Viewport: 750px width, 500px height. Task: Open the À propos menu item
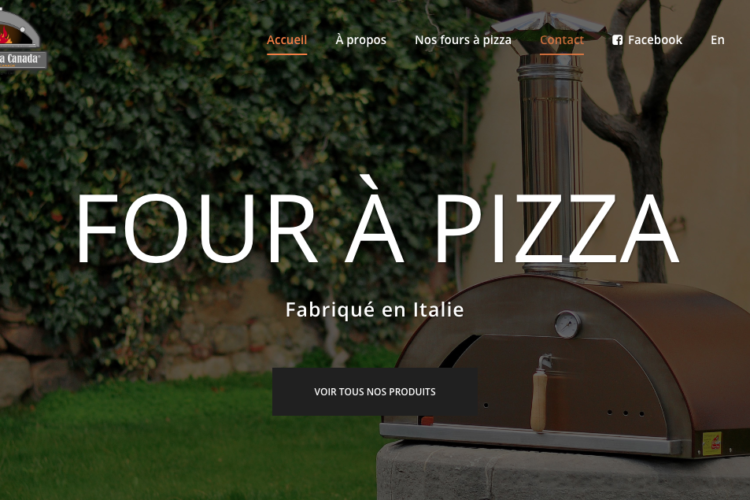point(361,40)
